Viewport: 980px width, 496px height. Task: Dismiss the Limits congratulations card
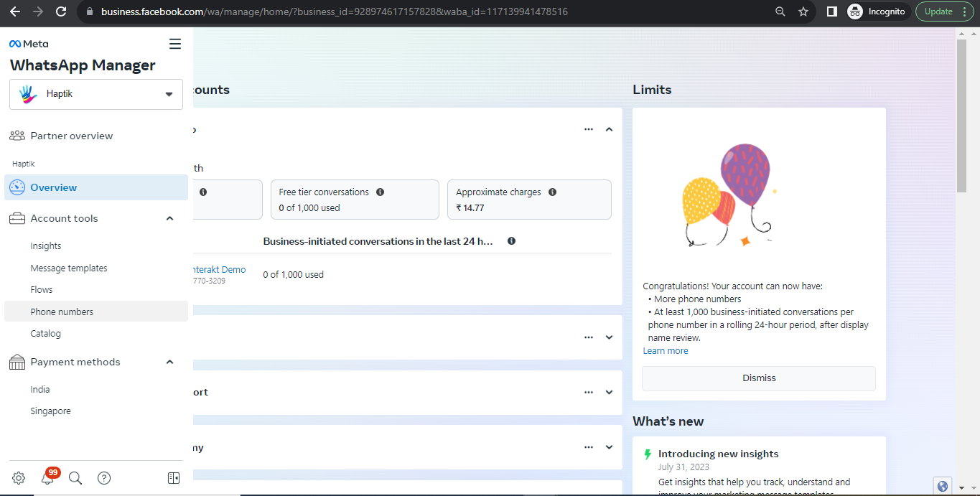[759, 378]
